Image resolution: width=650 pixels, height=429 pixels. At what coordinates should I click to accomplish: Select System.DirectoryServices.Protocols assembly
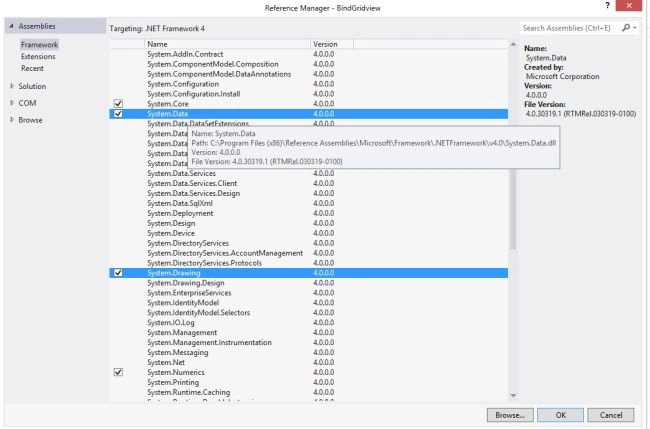308,263
